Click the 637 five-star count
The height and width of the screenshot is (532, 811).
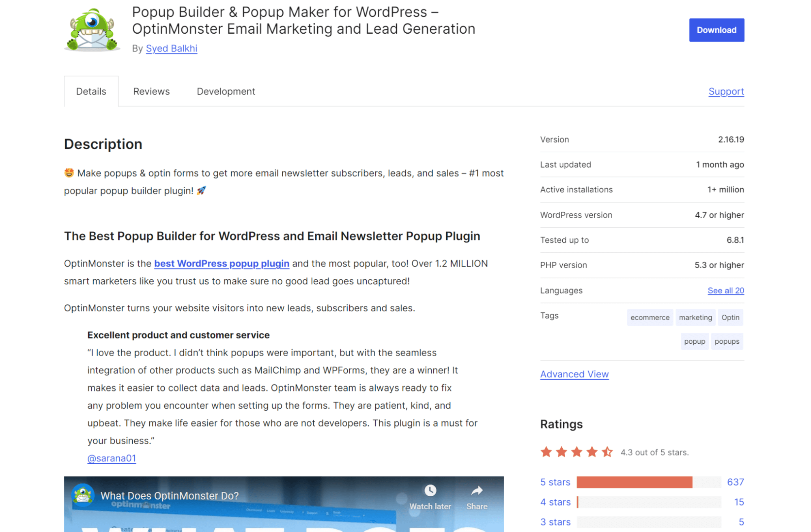click(736, 482)
